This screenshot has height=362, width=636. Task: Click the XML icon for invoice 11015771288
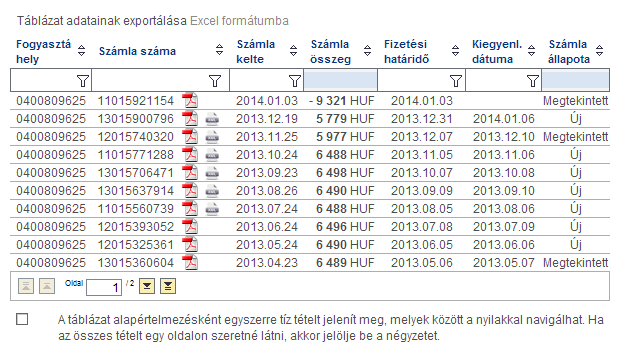pyautogui.click(x=212, y=155)
